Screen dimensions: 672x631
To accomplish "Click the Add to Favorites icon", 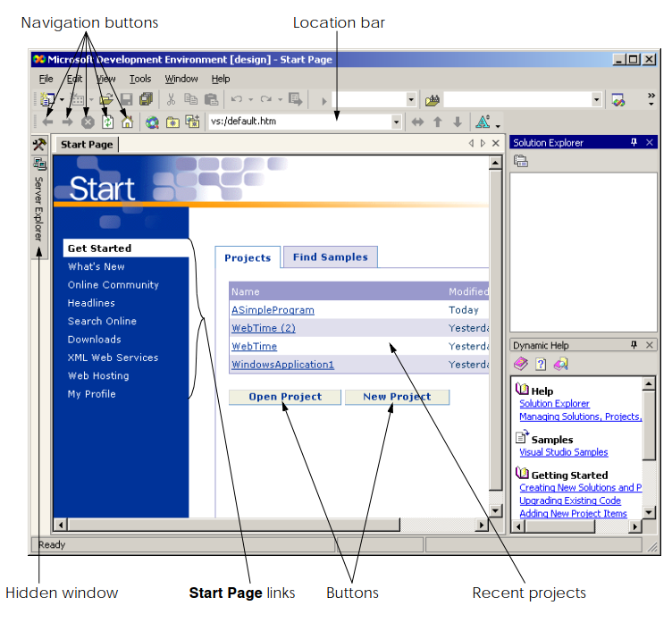I will [x=192, y=122].
